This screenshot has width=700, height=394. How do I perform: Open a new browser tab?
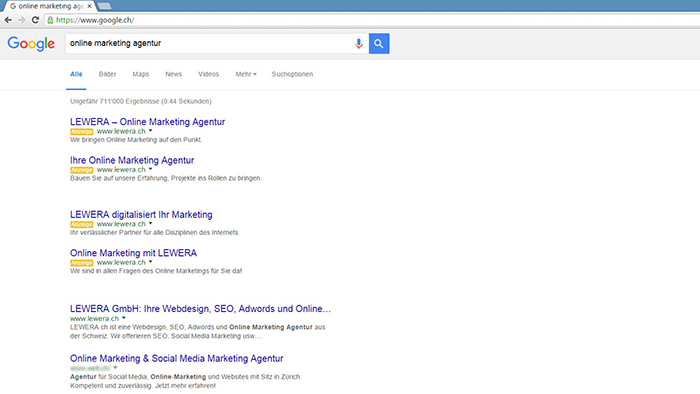(x=104, y=6)
